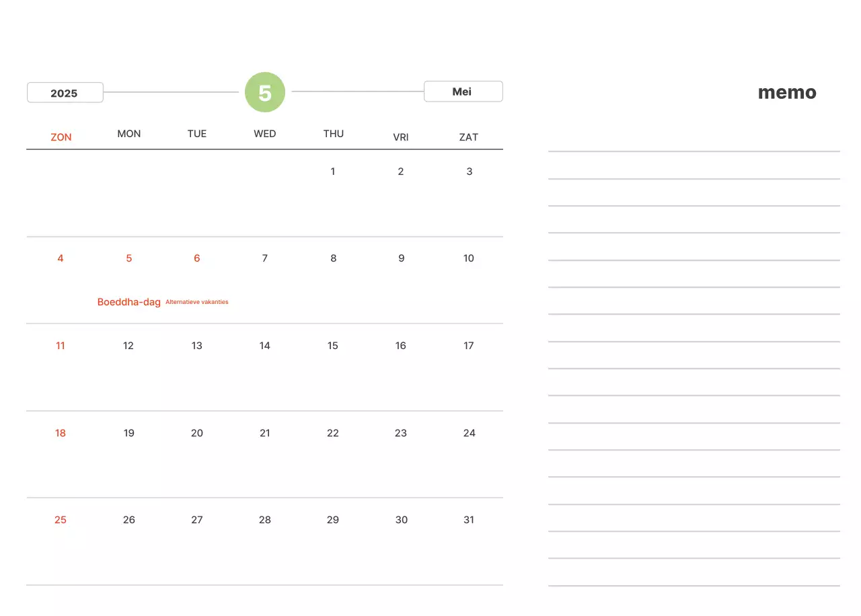861x616 pixels.
Task: Select the date 1 on Thursday
Action: click(333, 171)
